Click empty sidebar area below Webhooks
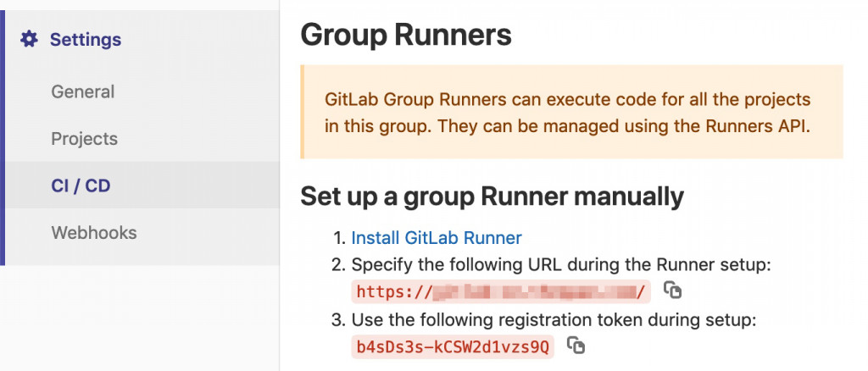Screen dimensions: 868x371 point(140,318)
